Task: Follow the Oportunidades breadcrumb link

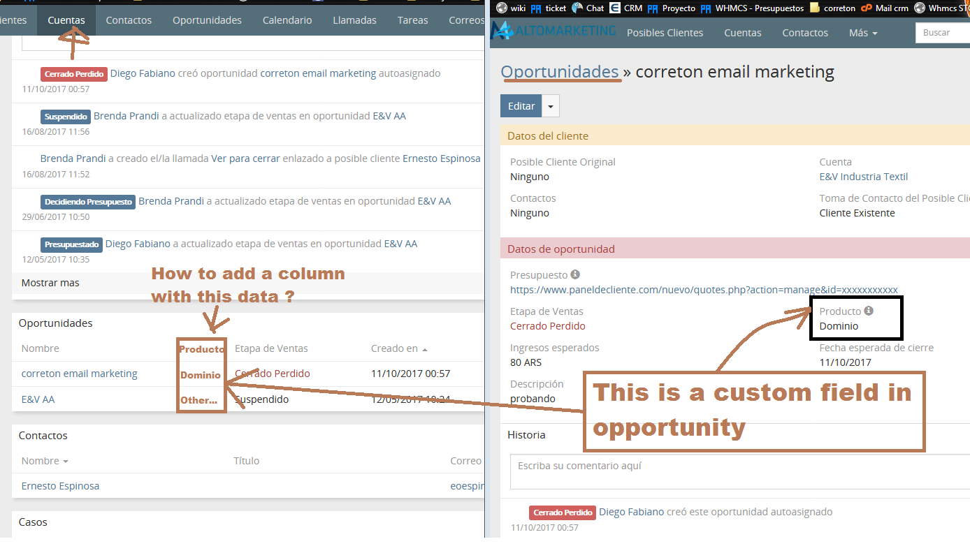Action: point(560,71)
